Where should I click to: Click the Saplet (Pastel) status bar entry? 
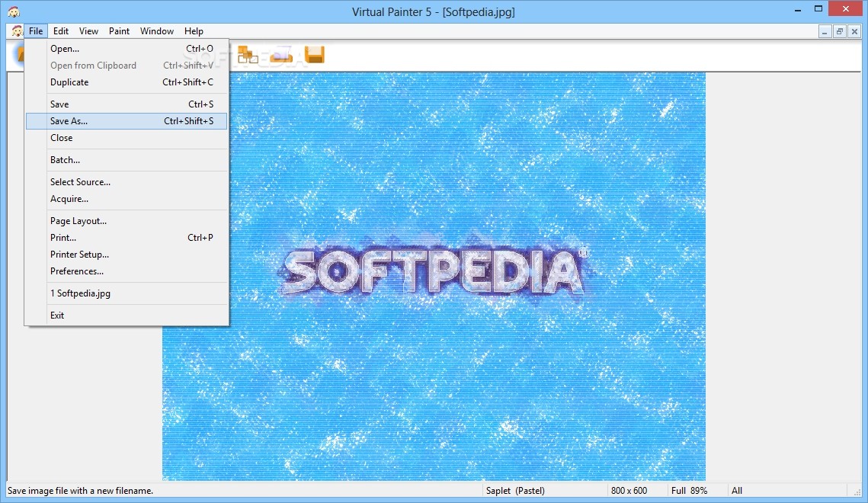[515, 491]
